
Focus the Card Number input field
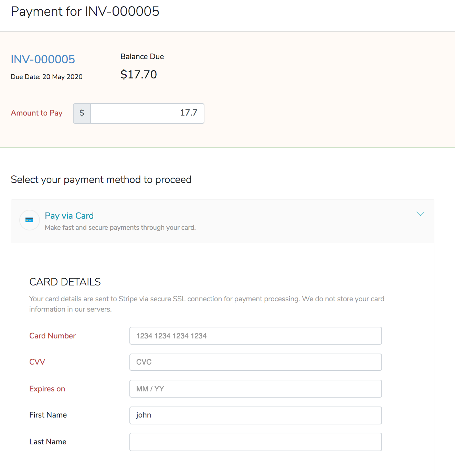tap(255, 336)
